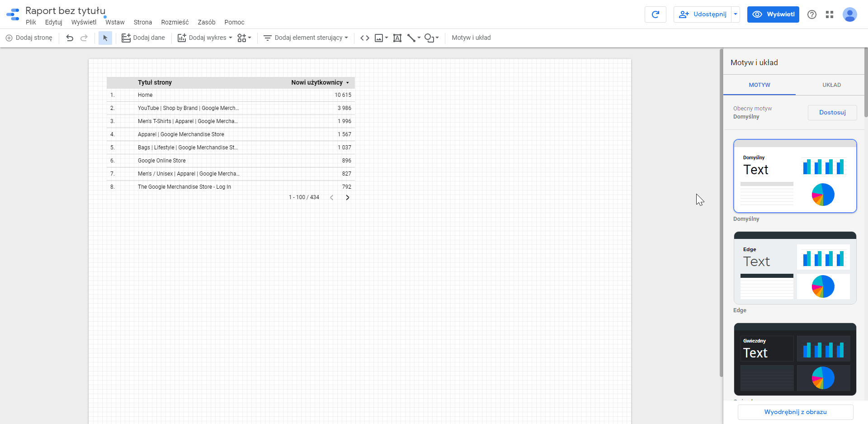Screen dimensions: 868x424
Task: Click the refresh data button
Action: 656,14
